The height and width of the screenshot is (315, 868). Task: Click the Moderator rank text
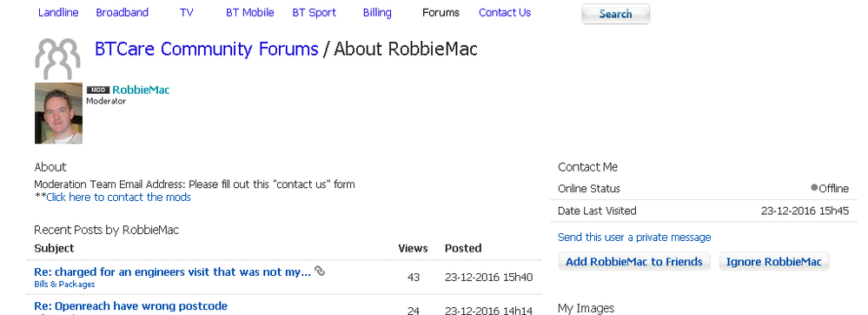pyautogui.click(x=106, y=101)
